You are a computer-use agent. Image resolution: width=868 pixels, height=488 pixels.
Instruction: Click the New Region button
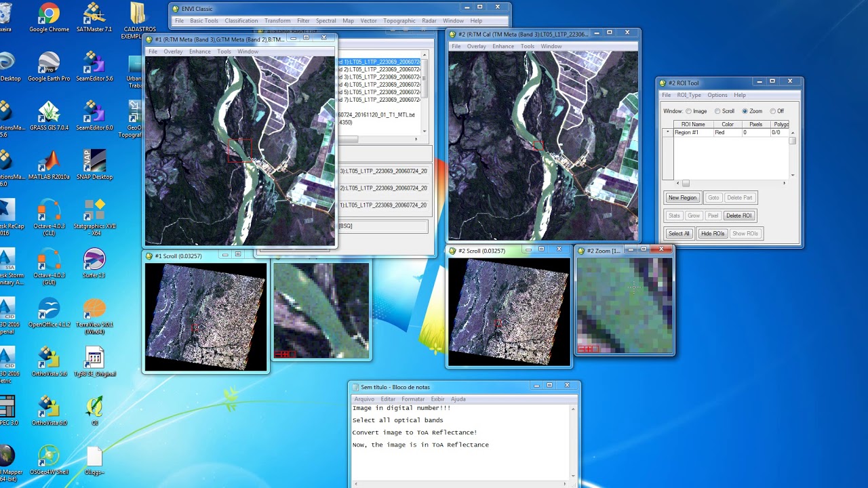click(682, 198)
